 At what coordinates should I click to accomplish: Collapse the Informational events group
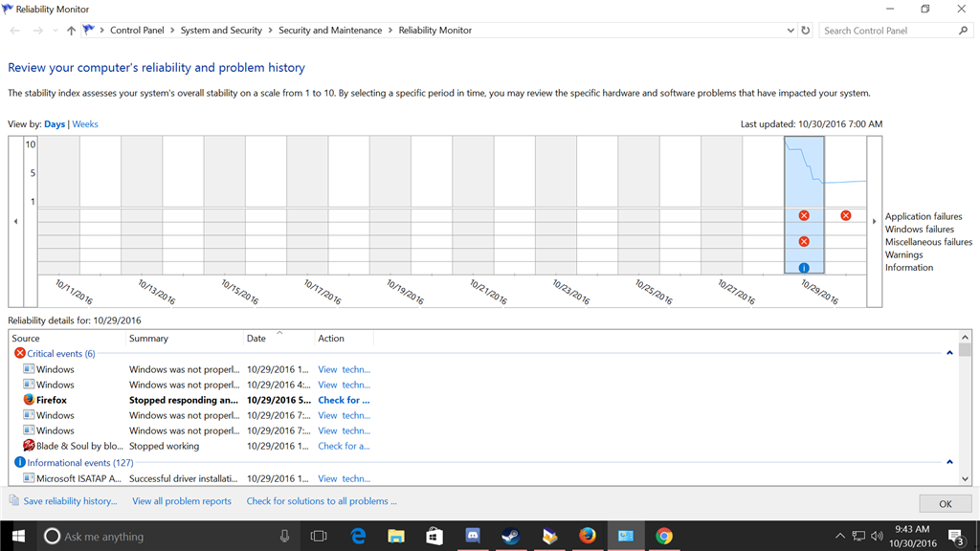(x=949, y=462)
